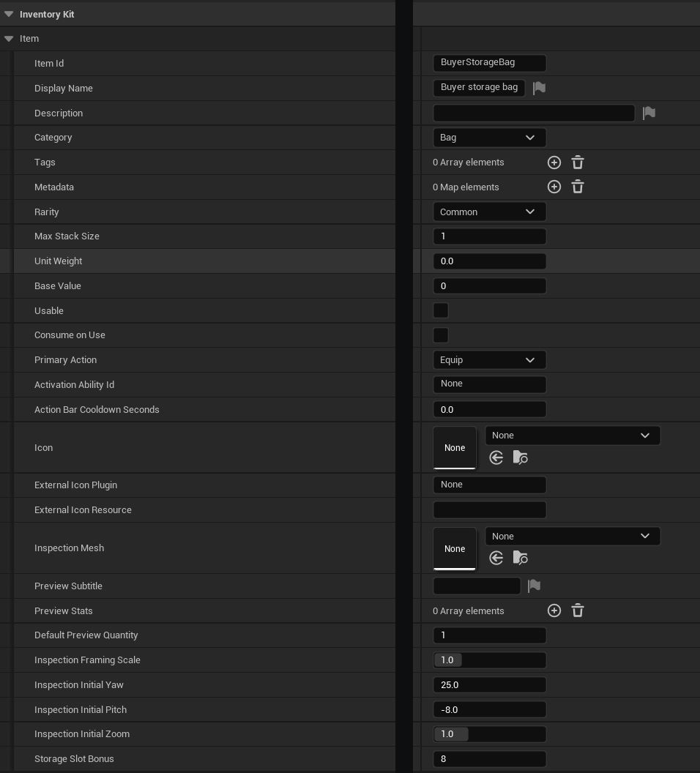
Task: Click the Activation Ability Id field
Action: 490,384
